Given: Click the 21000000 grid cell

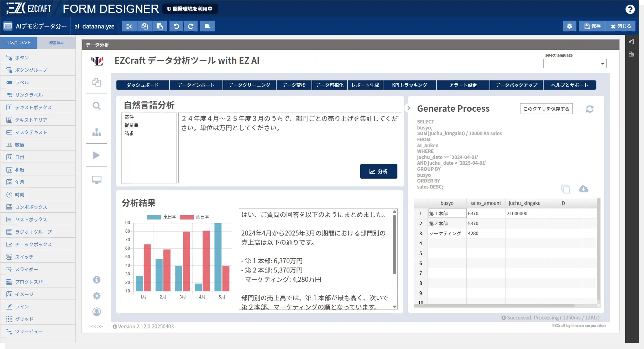Looking at the screenshot, I should point(524,213).
